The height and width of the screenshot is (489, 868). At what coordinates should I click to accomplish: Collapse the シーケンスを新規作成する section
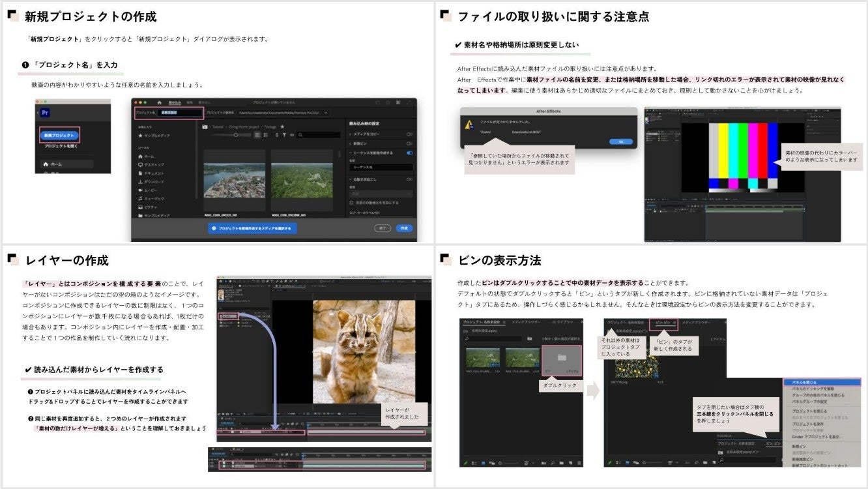[x=351, y=153]
